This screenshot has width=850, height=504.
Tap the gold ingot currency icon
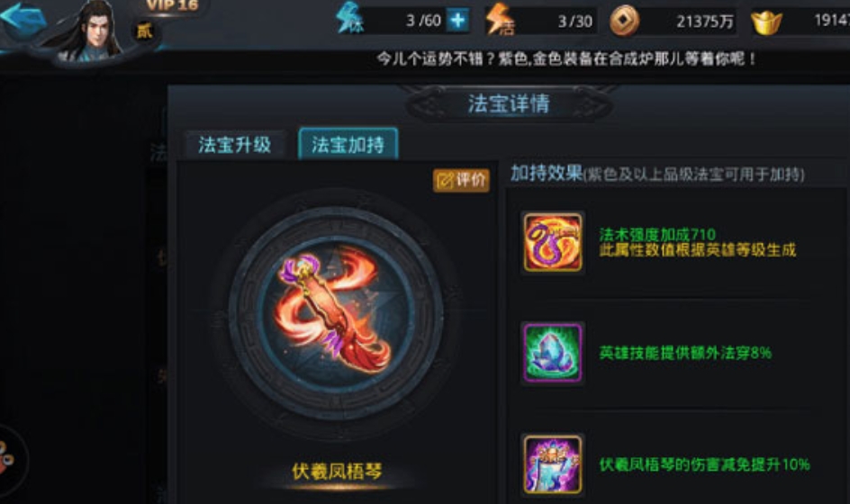coord(766,22)
